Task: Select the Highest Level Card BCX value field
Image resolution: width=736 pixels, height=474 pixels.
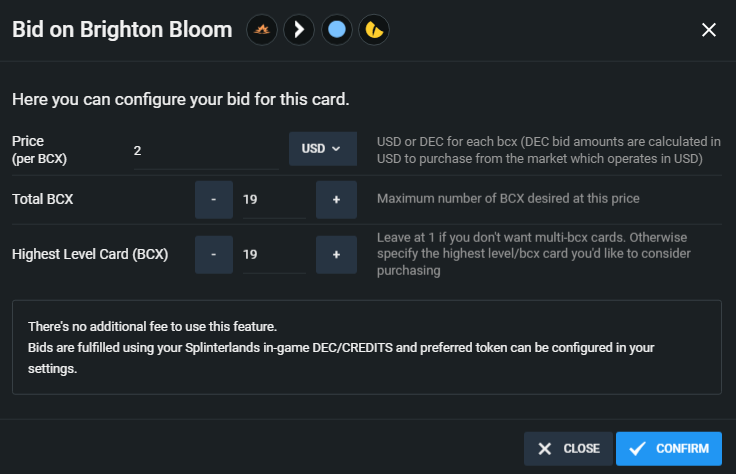Action: click(x=274, y=255)
